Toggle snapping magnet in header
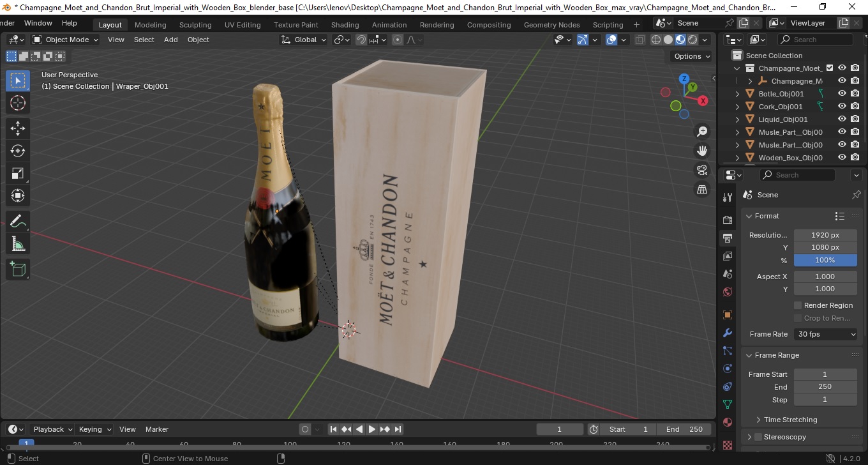This screenshot has width=868, height=465. (361, 40)
